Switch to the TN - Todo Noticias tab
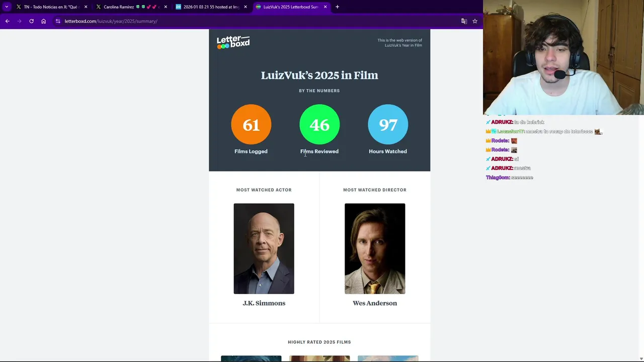 (x=52, y=7)
